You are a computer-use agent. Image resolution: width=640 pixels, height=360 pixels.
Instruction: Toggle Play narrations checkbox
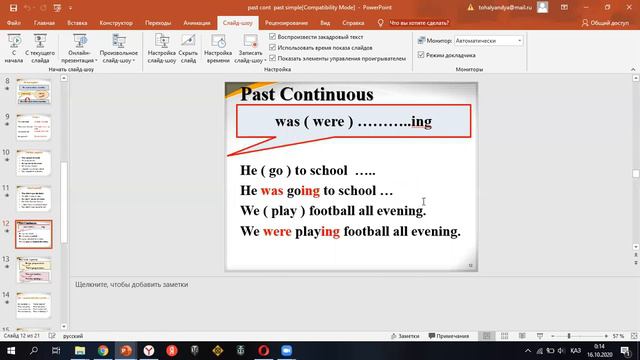point(273,37)
